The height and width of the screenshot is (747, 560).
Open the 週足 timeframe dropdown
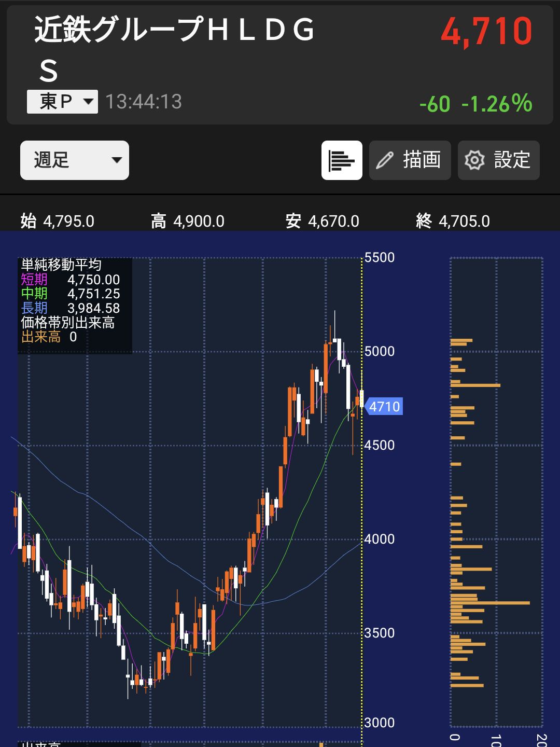(x=75, y=160)
